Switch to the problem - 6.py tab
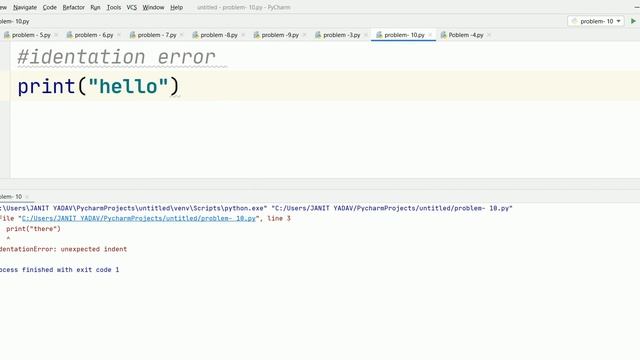The image size is (640, 360). point(94,35)
